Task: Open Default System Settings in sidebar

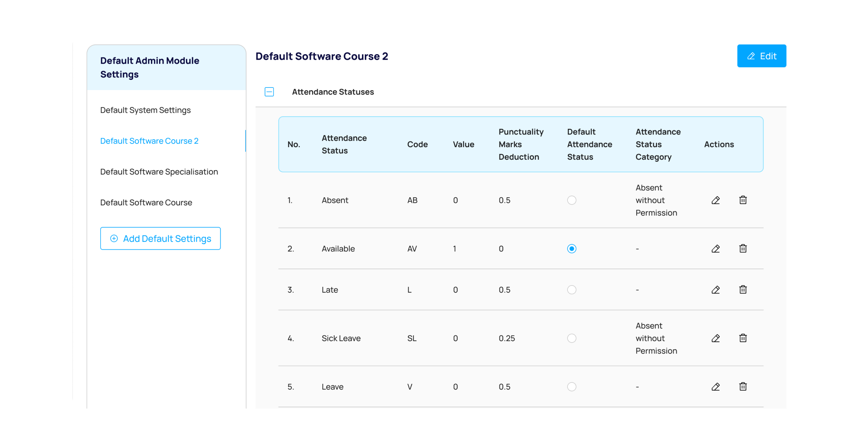Action: (145, 110)
